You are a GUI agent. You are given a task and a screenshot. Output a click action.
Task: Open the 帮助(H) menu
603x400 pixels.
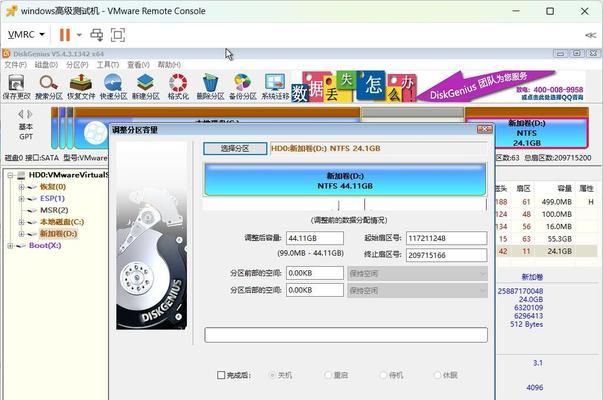click(169, 65)
